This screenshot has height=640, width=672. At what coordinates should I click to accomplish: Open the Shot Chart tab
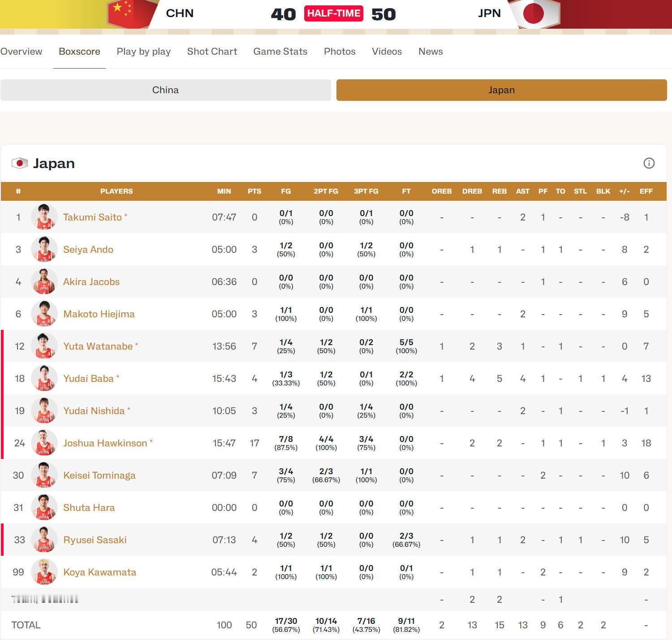click(x=212, y=52)
